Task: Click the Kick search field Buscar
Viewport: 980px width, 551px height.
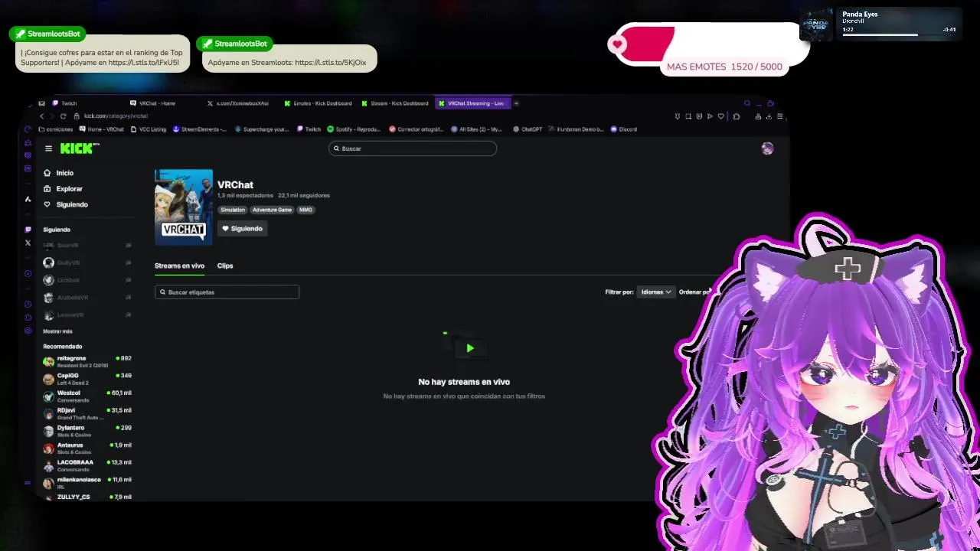Action: (x=413, y=148)
